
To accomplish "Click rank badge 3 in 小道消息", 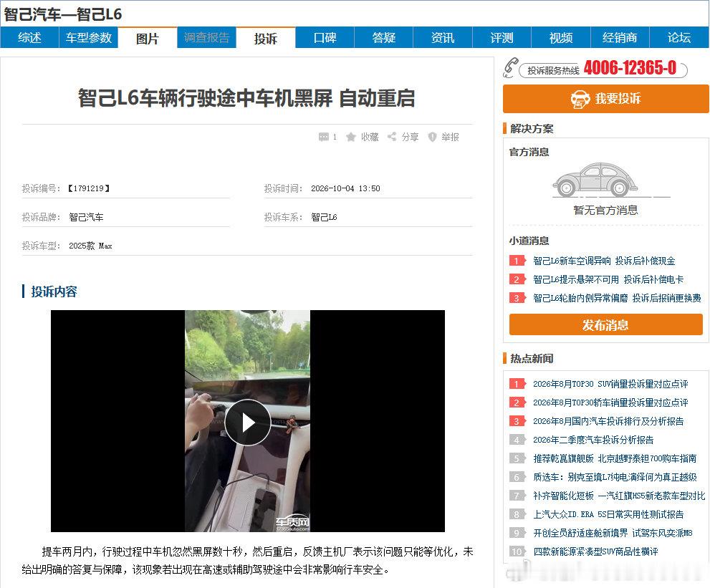I will click(x=517, y=298).
